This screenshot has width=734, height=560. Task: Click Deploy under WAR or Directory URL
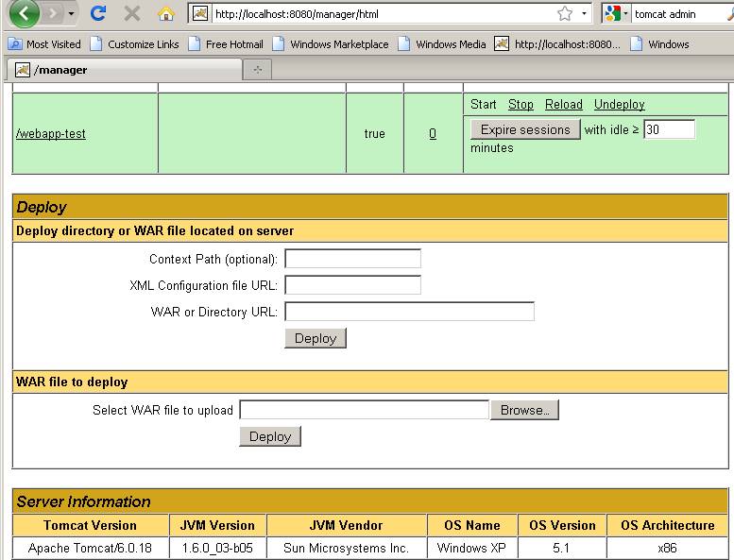pos(316,338)
